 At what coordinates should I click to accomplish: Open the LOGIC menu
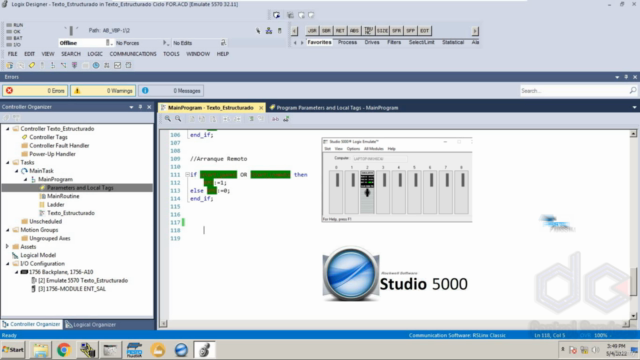coord(95,54)
